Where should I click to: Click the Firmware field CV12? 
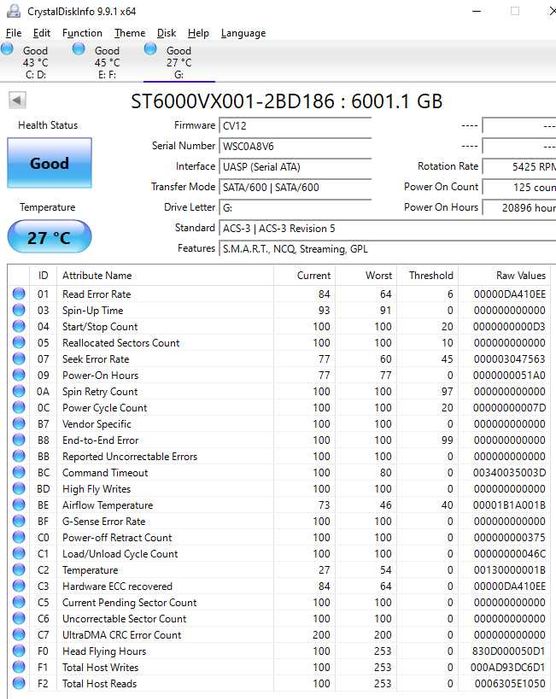click(295, 126)
